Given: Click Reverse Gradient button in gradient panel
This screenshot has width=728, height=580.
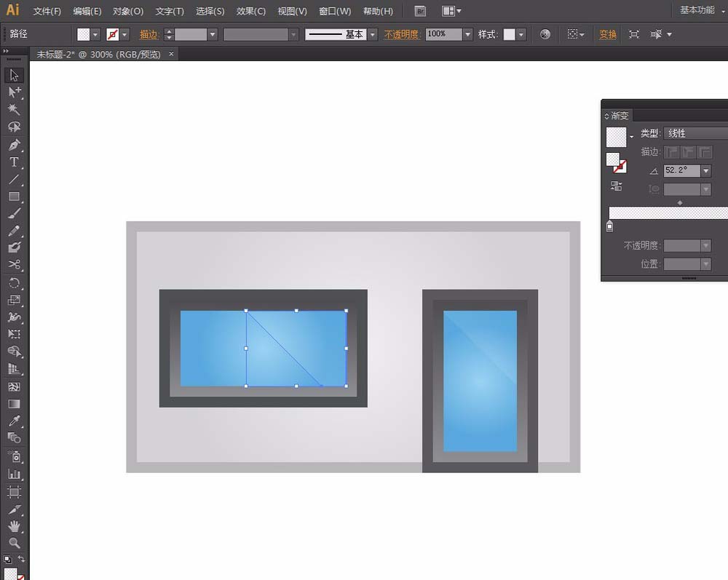Looking at the screenshot, I should click(616, 186).
